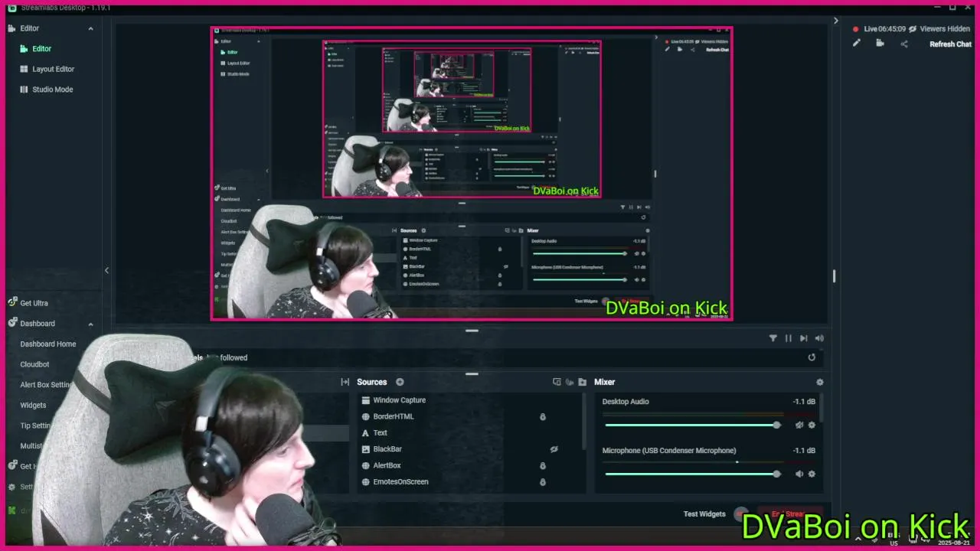Toggle lock on BorderHTML source
This screenshot has height=551, width=980.
pyautogui.click(x=543, y=417)
